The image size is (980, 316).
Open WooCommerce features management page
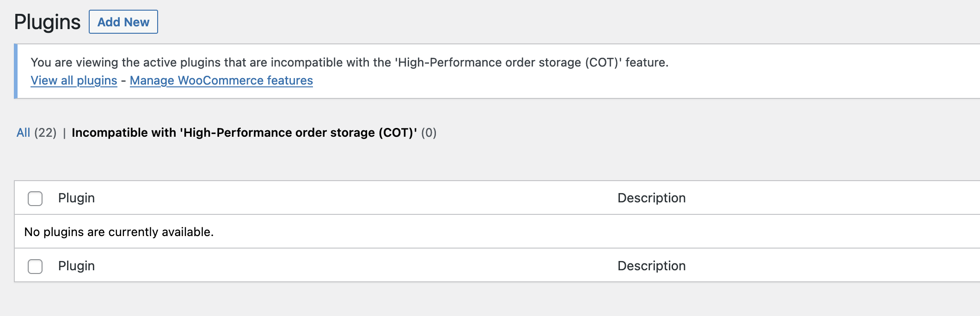coord(222,80)
